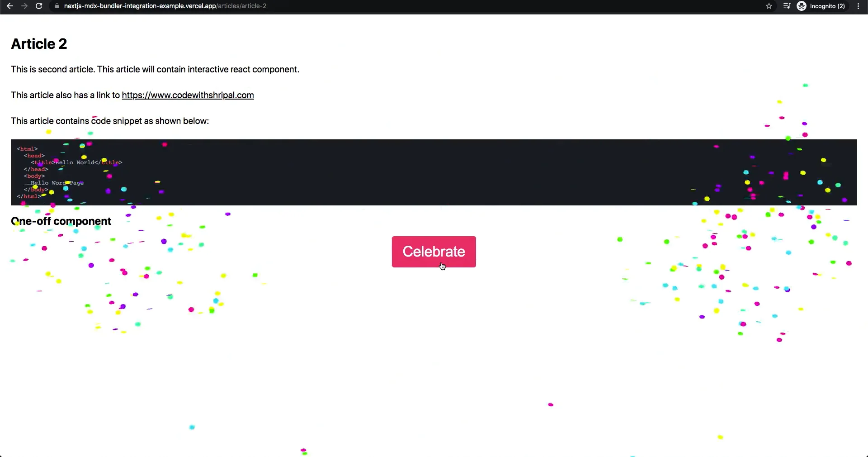
Task: Toggle the bookmark star for this article
Action: coord(769,6)
